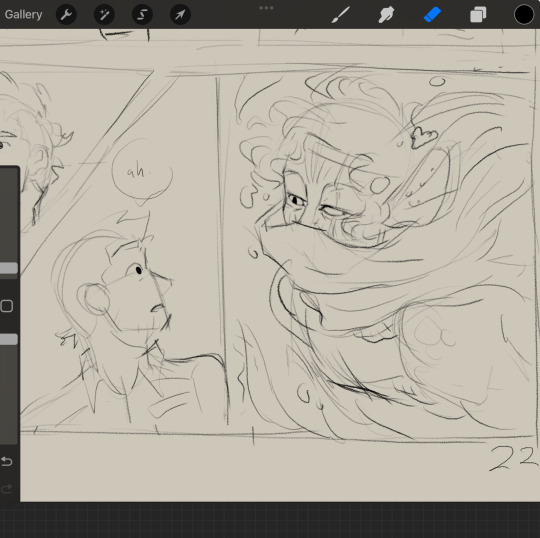Select the Paint brush tool
The image size is (540, 538).
(x=341, y=15)
